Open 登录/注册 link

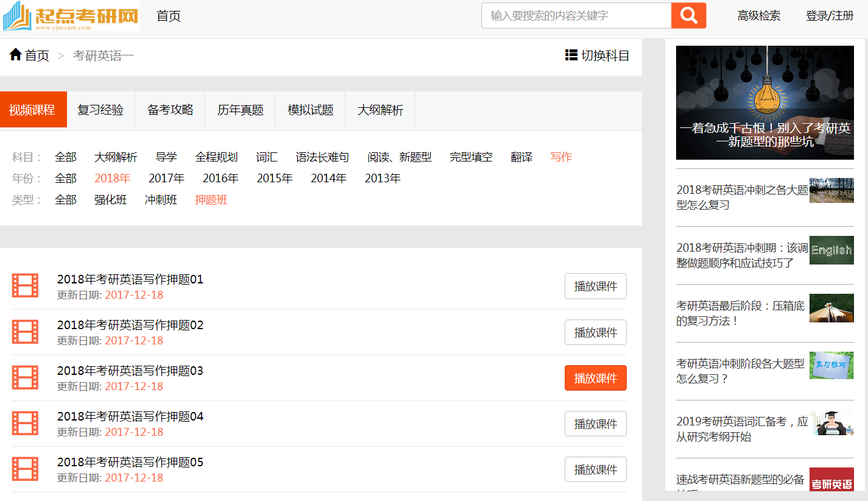click(830, 16)
